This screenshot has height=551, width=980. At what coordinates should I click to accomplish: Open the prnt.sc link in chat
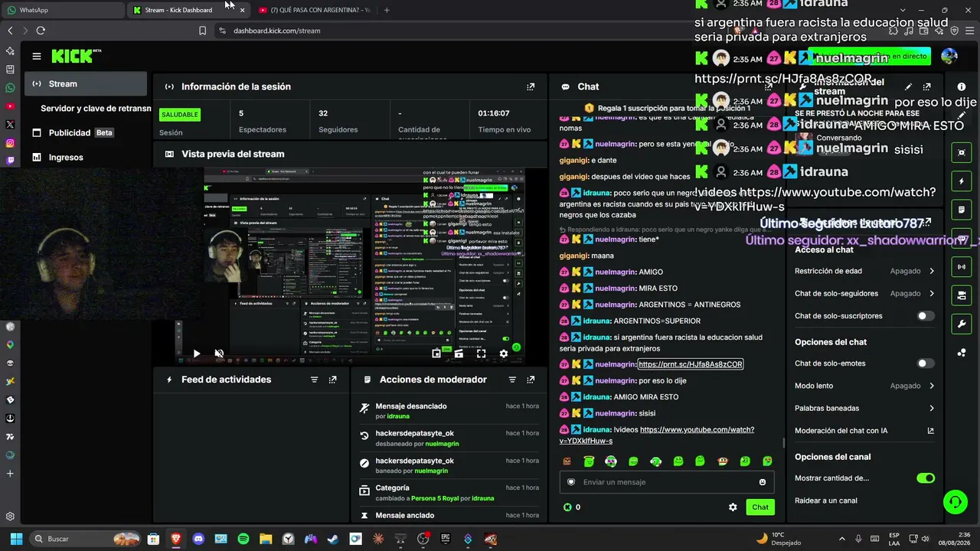tap(691, 364)
